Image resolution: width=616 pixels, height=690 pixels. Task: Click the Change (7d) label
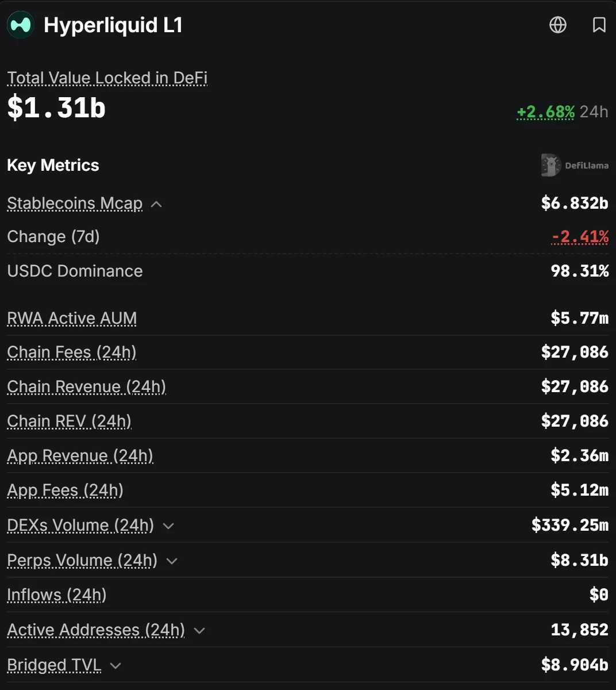click(x=53, y=236)
